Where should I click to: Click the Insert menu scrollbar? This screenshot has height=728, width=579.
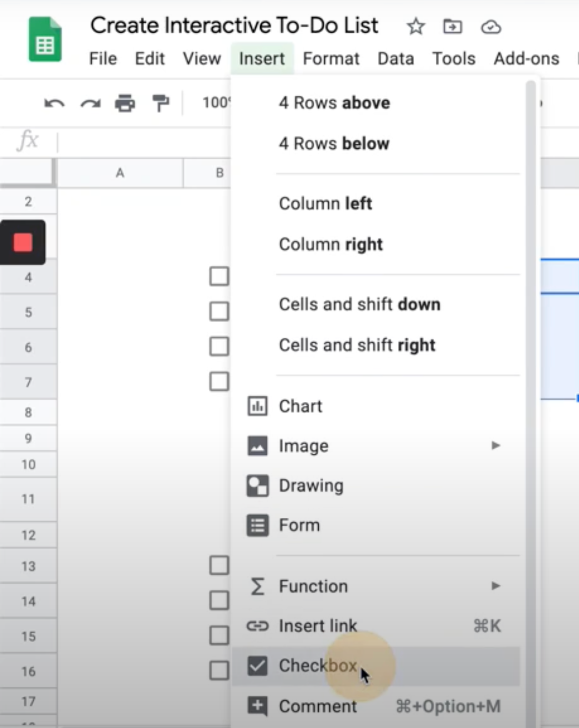530,403
